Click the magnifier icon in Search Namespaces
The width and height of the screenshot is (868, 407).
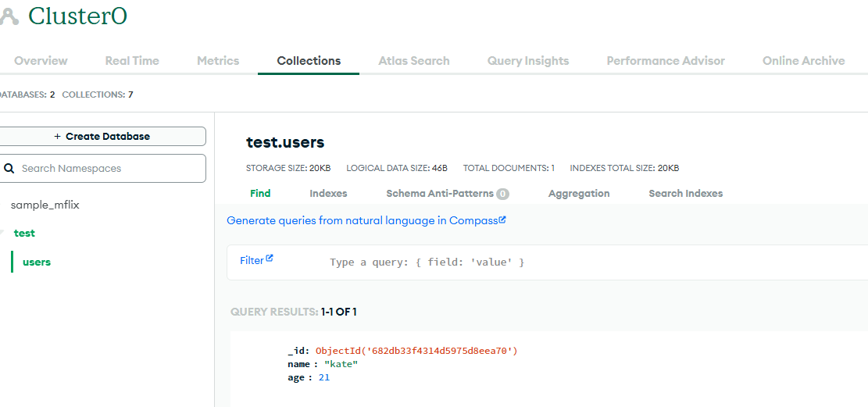pos(9,168)
